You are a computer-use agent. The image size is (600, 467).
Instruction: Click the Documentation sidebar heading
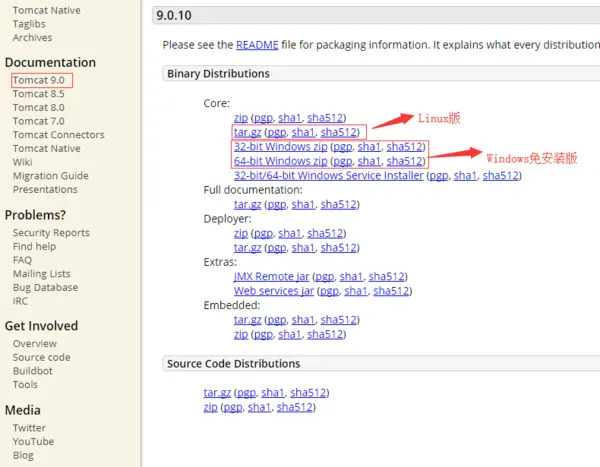tap(50, 62)
